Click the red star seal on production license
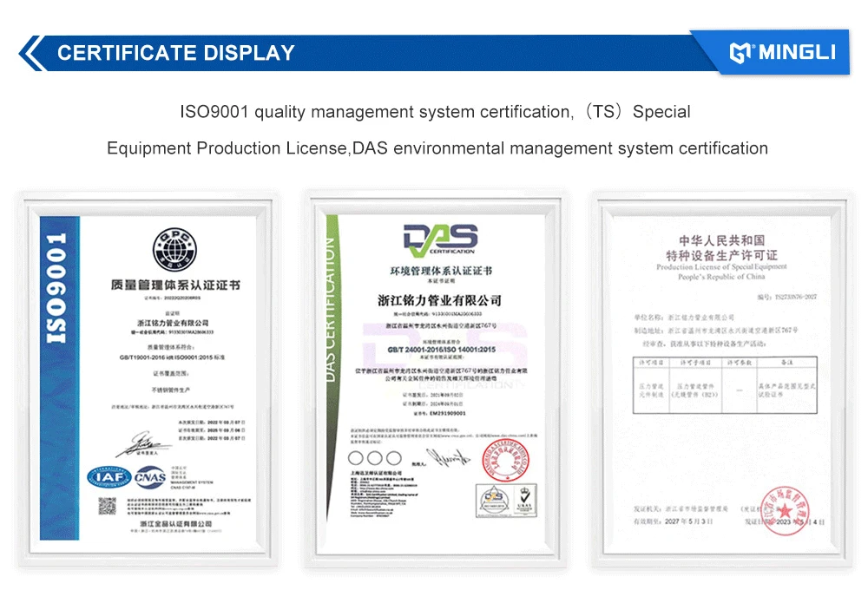 [785, 511]
